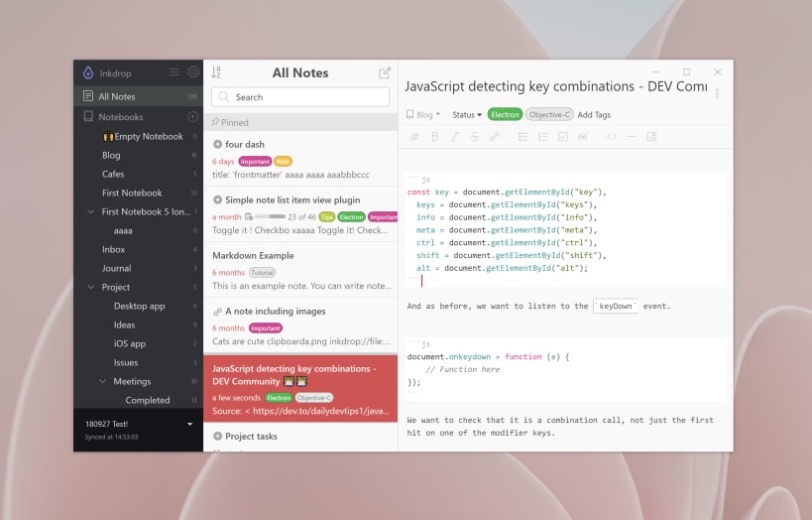
Task: Click the Notebooks book icon
Action: tap(88, 116)
